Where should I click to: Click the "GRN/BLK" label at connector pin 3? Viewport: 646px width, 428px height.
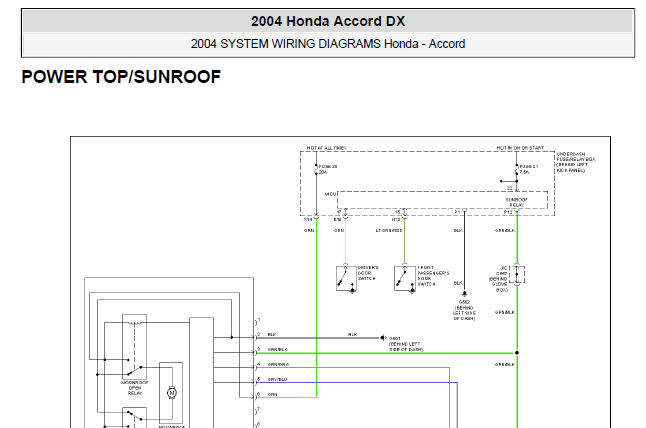click(277, 349)
